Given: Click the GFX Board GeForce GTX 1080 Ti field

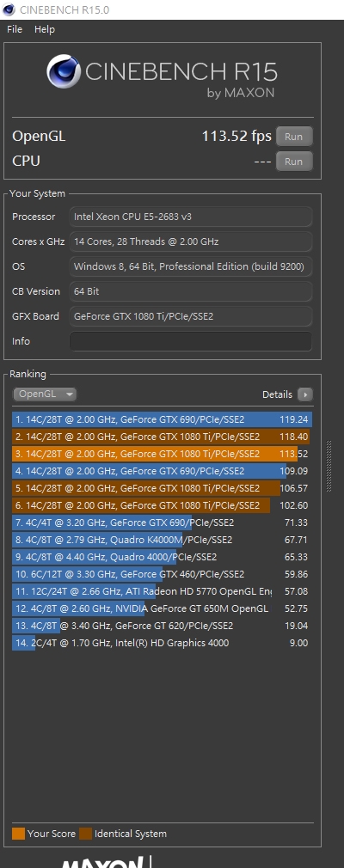Looking at the screenshot, I should (x=191, y=316).
